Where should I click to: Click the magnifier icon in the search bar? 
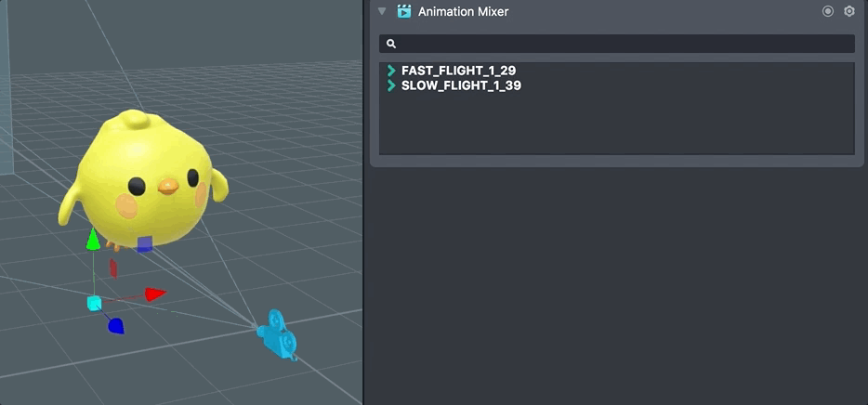(391, 44)
